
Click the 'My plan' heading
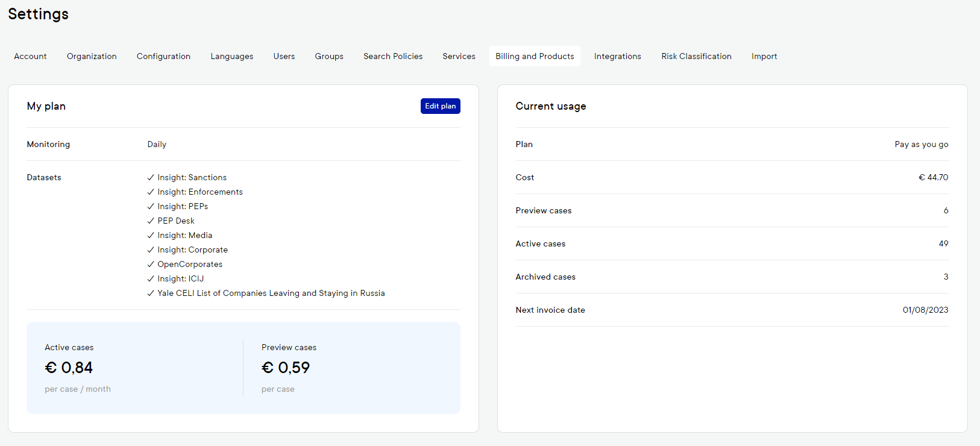(46, 106)
